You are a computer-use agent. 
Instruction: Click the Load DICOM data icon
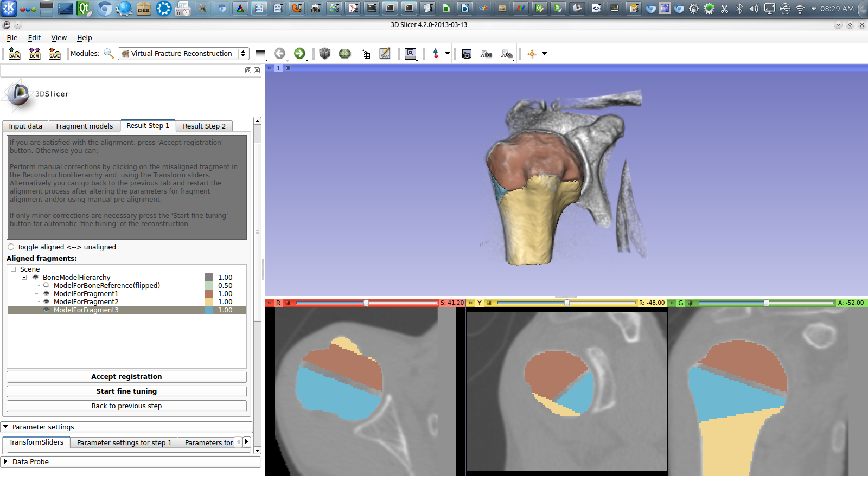pos(34,54)
